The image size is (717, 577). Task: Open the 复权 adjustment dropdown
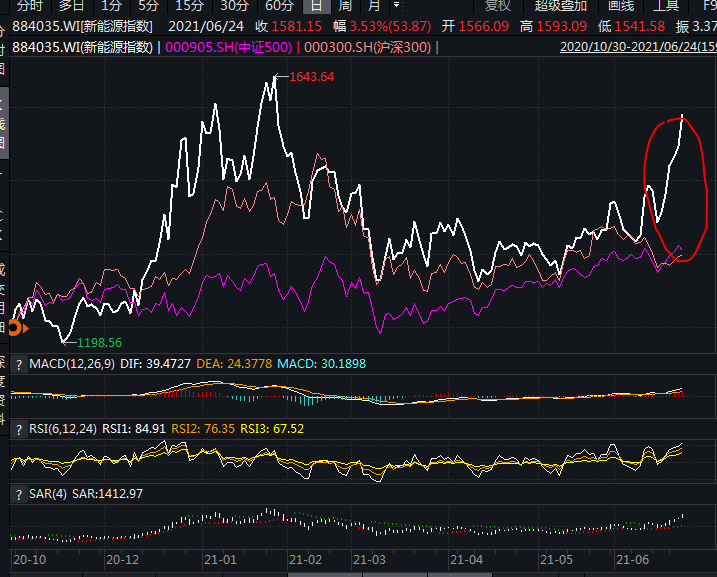(x=498, y=6)
